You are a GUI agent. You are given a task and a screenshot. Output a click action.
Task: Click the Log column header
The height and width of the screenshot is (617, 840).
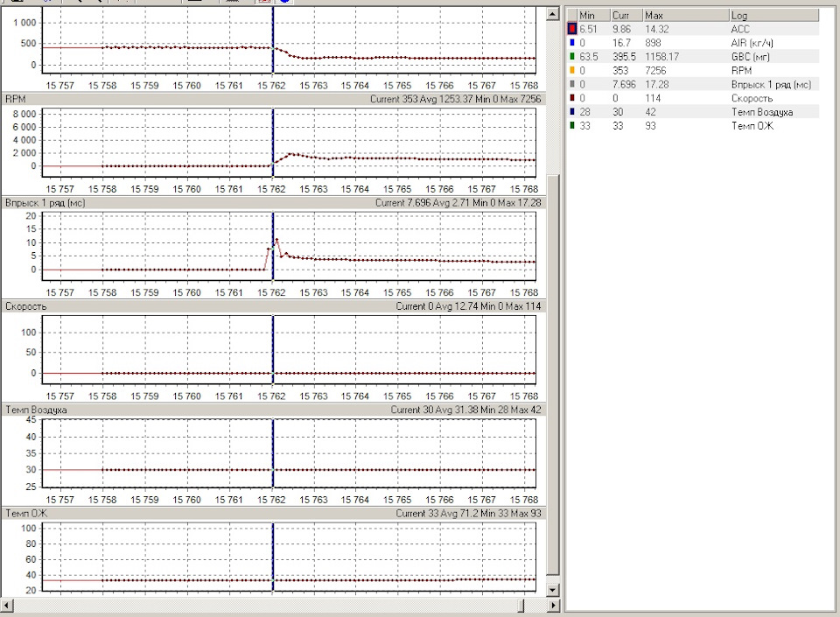tap(773, 15)
